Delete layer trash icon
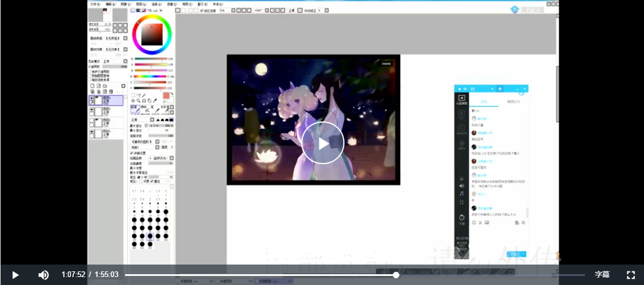Image resolution: width=644 pixels, height=285 pixels. (x=111, y=91)
